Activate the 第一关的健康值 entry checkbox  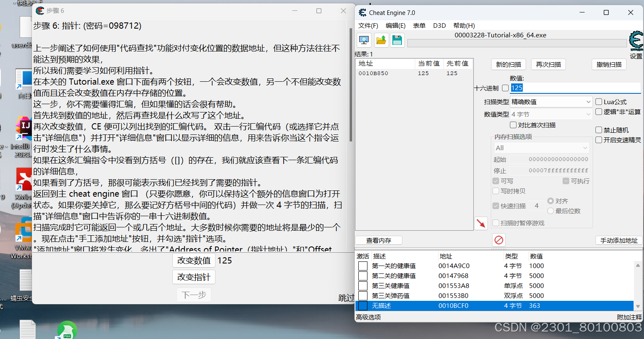coord(363,266)
